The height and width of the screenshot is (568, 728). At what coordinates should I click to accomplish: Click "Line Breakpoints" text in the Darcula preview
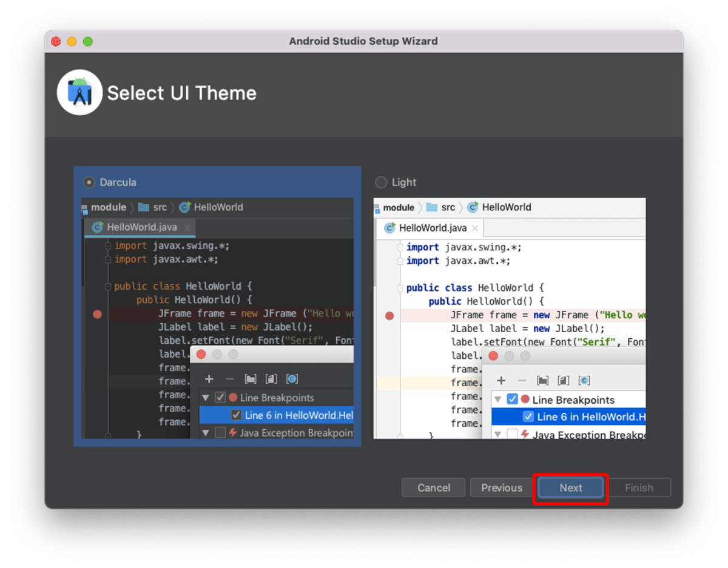pyautogui.click(x=277, y=398)
